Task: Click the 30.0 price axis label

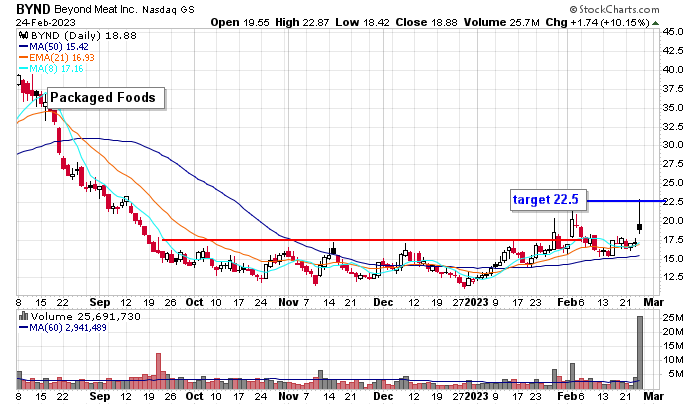Action: tap(673, 145)
